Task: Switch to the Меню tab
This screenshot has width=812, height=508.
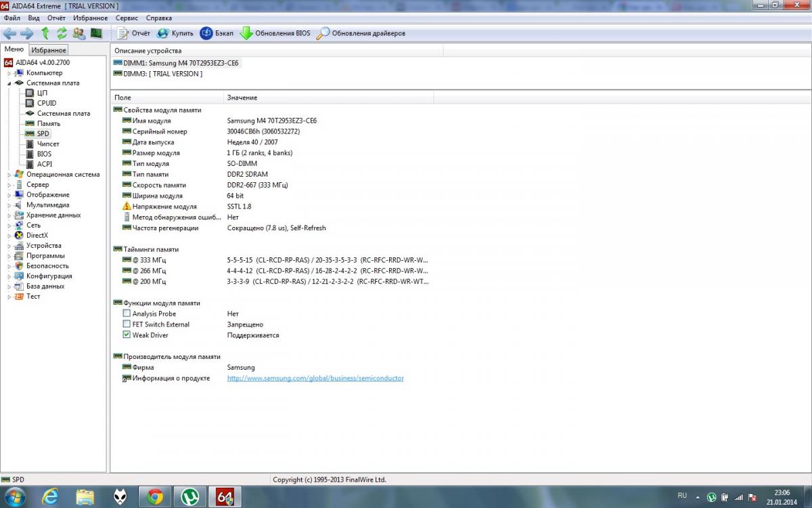Action: click(x=14, y=49)
